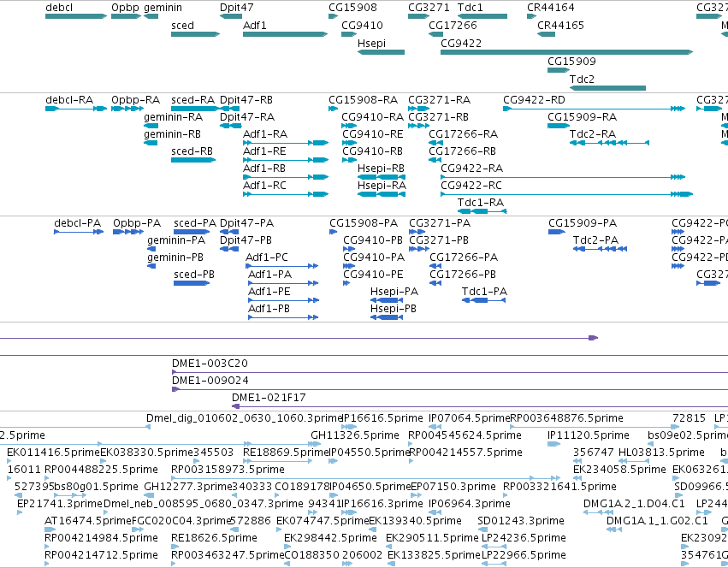Select the Hsepi gene label

coord(371,43)
